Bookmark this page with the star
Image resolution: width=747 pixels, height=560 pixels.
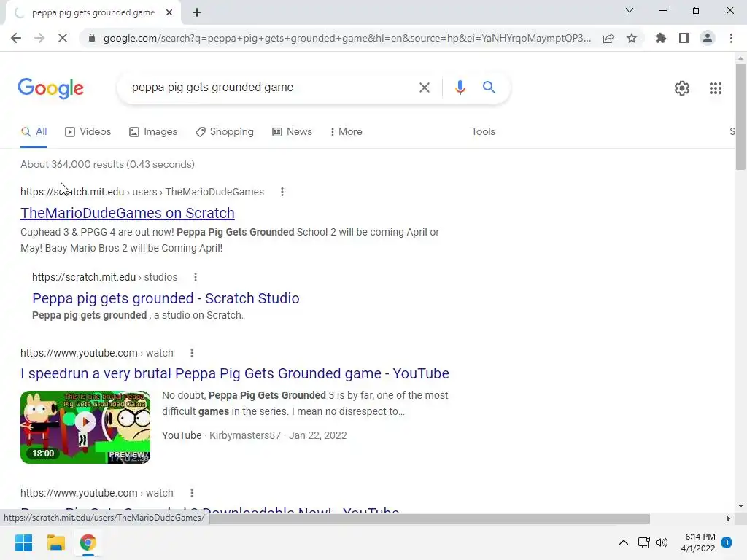point(632,38)
